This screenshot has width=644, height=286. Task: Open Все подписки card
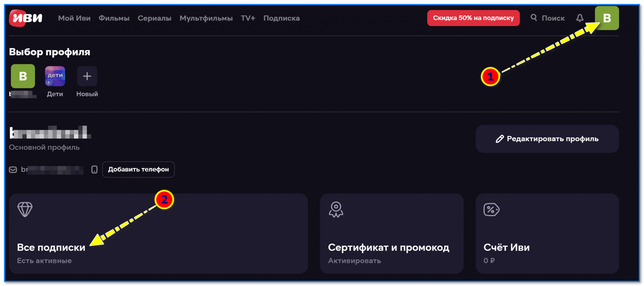click(158, 234)
